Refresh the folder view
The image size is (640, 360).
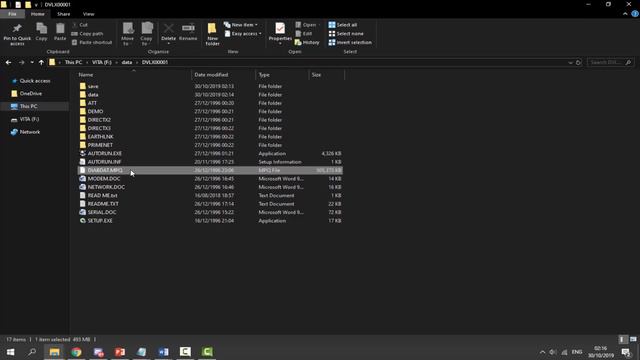[578, 62]
